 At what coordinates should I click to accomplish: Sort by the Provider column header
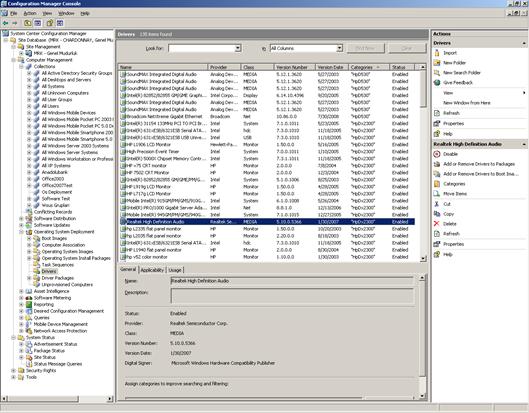tap(224, 67)
